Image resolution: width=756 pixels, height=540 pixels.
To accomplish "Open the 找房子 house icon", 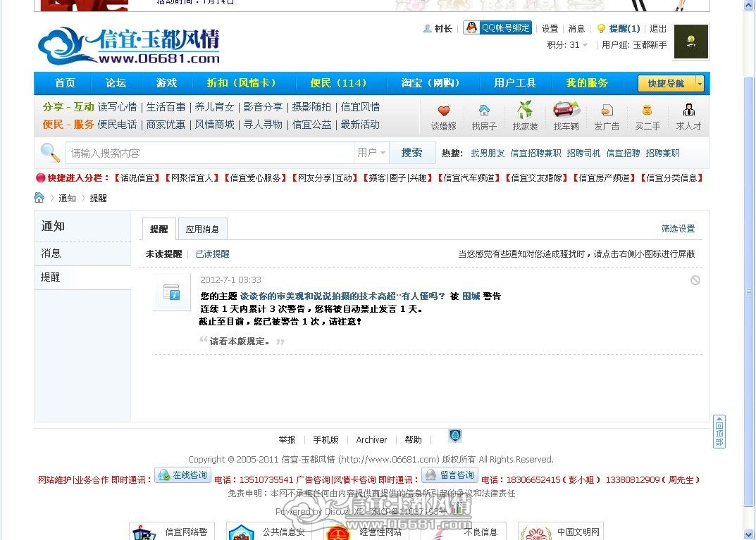I will click(x=484, y=111).
